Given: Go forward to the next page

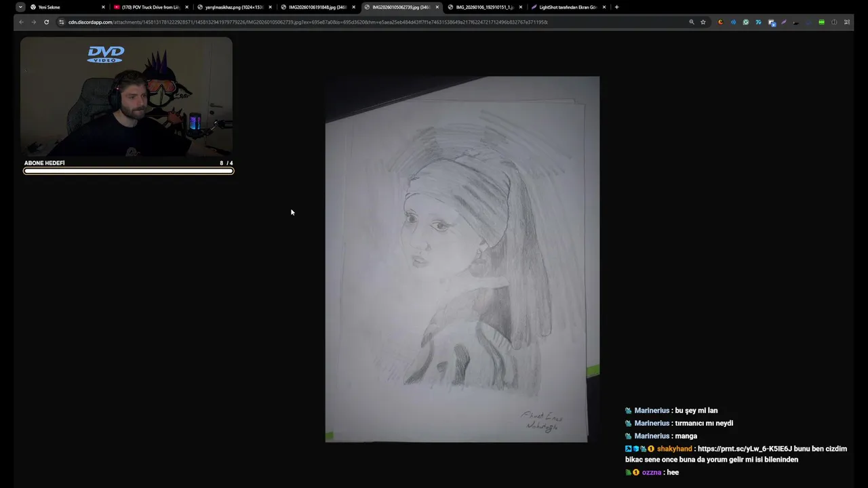Looking at the screenshot, I should coord(33,22).
